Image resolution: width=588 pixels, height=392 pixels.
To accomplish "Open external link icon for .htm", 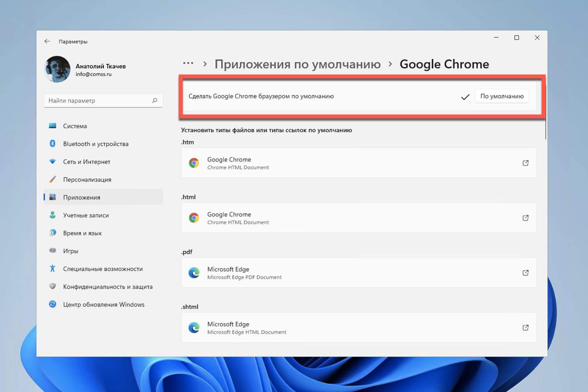I will click(526, 163).
